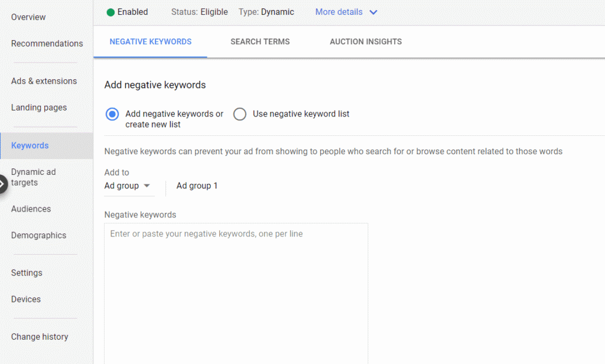
Task: Click the sidebar collapse arrow near Dynamic ad targets
Action: point(3,184)
